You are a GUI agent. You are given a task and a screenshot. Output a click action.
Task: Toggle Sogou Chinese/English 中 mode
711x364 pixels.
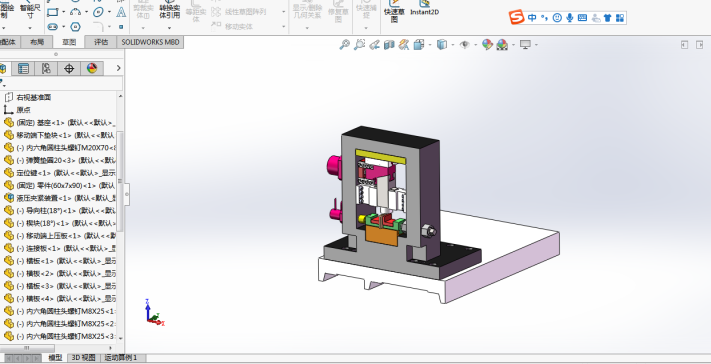(532, 18)
